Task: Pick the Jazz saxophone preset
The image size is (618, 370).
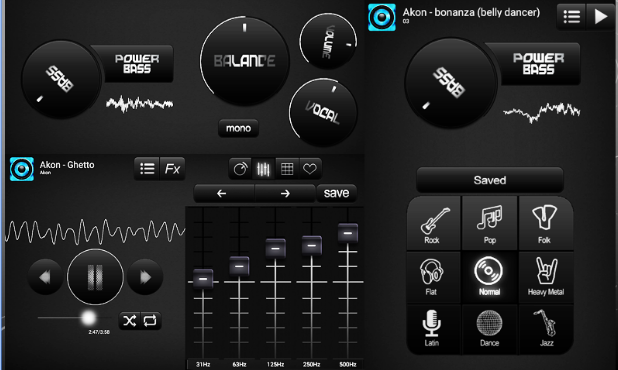Action: (x=546, y=329)
